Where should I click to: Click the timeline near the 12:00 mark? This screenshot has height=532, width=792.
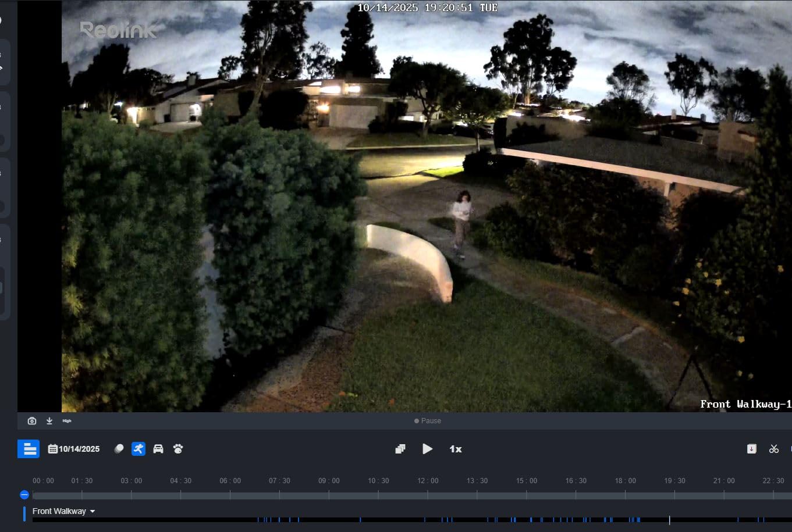[x=428, y=494]
